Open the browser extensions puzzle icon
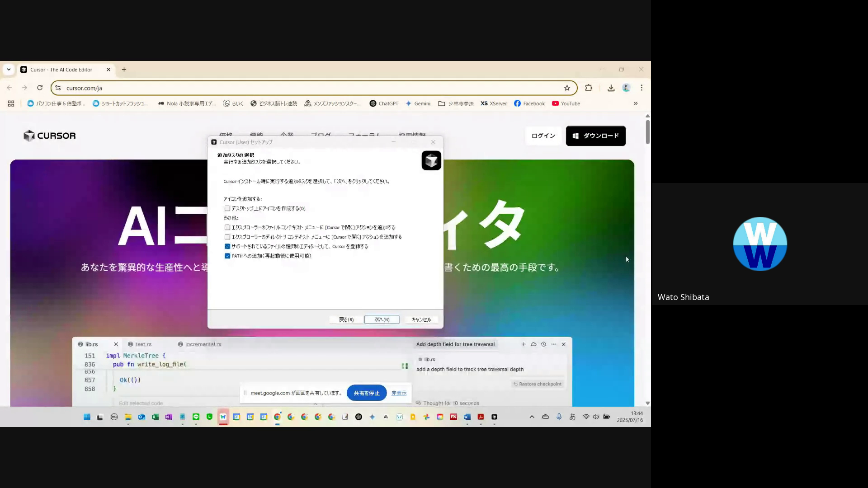This screenshot has width=868, height=488. (588, 88)
